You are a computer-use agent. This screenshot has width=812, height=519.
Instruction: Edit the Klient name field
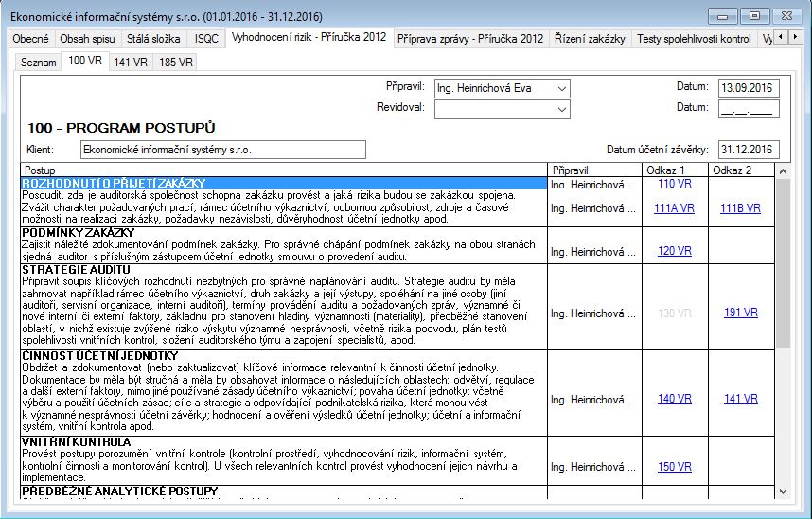click(223, 150)
